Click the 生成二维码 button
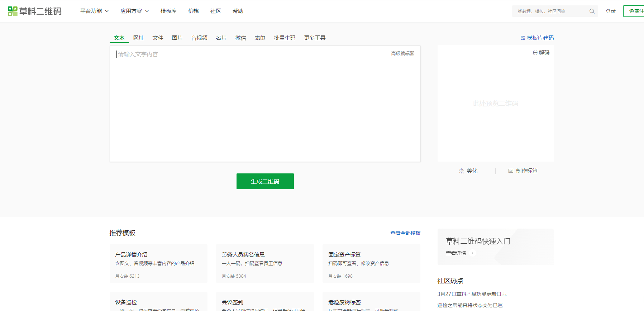 click(265, 181)
